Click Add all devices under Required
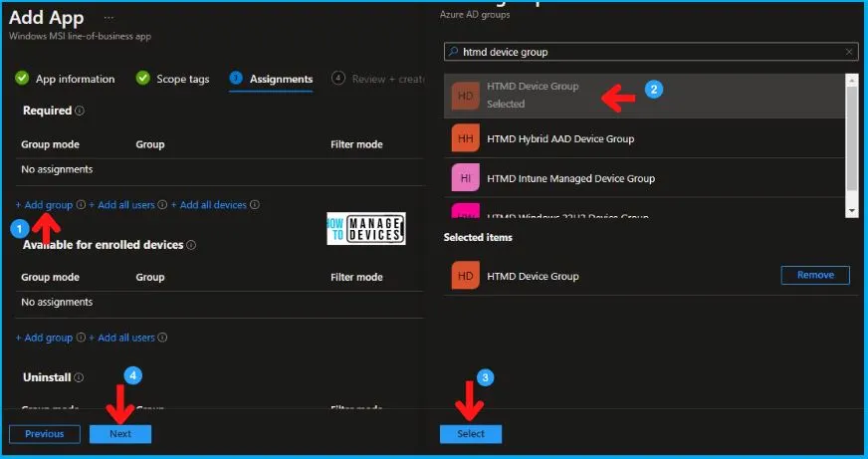The height and width of the screenshot is (459, 868). 209,205
